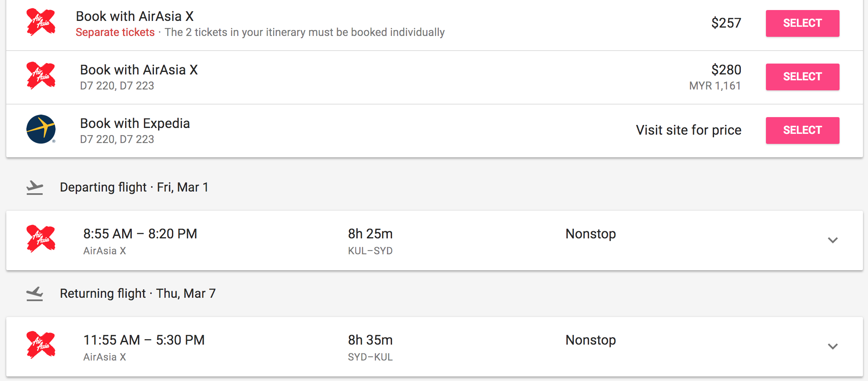Click the SYD–KUL route label
The image size is (868, 381).
pos(370,357)
